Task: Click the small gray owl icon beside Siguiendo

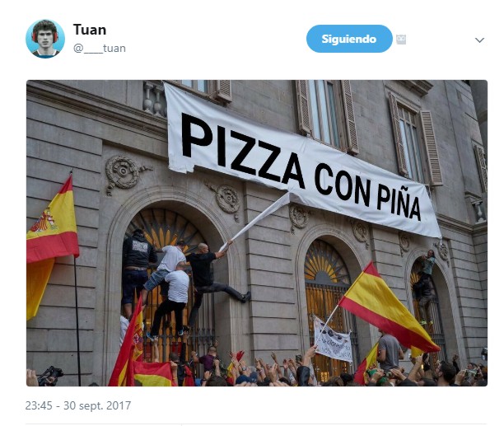Action: pos(401,40)
